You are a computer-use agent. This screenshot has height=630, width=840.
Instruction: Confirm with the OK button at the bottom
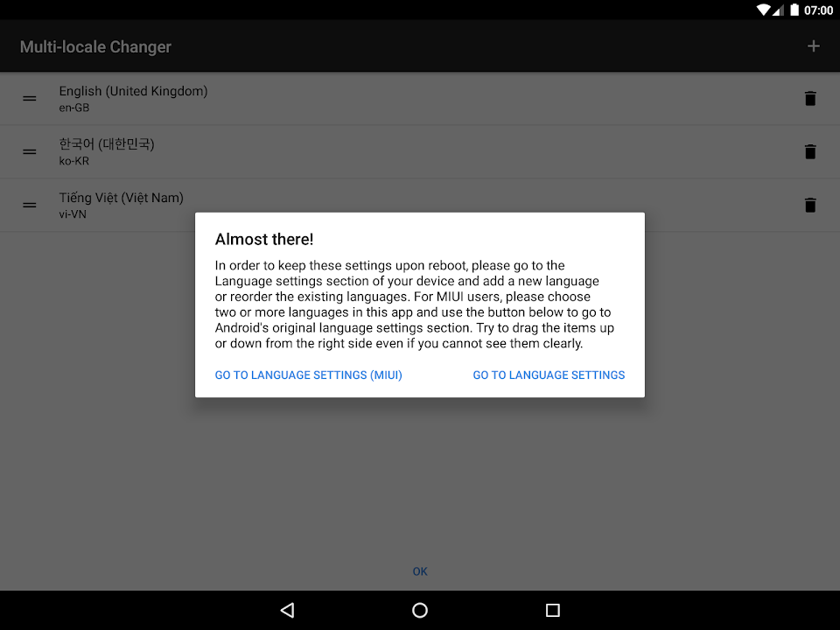point(420,571)
